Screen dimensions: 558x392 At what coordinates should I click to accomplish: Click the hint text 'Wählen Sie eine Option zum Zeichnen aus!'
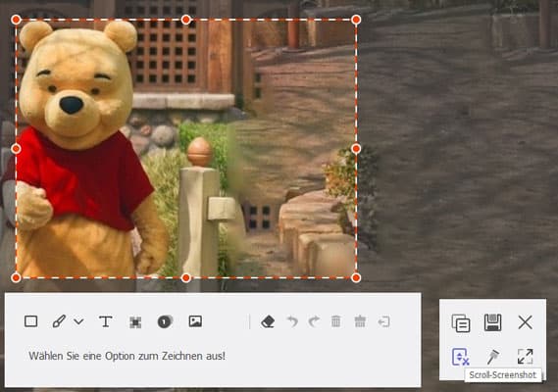[127, 356]
